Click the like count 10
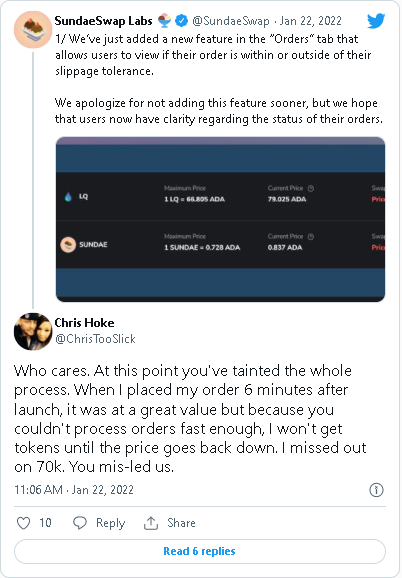This screenshot has width=402, height=578. pyautogui.click(x=45, y=523)
